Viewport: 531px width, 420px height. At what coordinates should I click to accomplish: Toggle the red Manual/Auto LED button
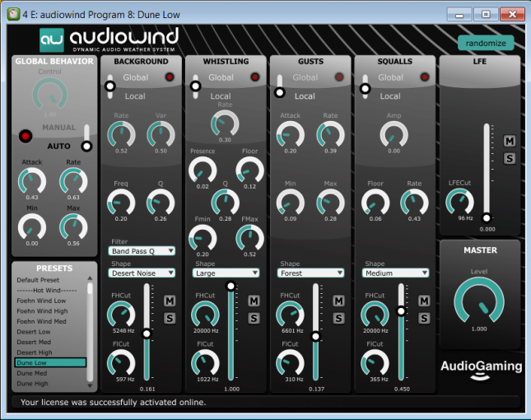26,135
